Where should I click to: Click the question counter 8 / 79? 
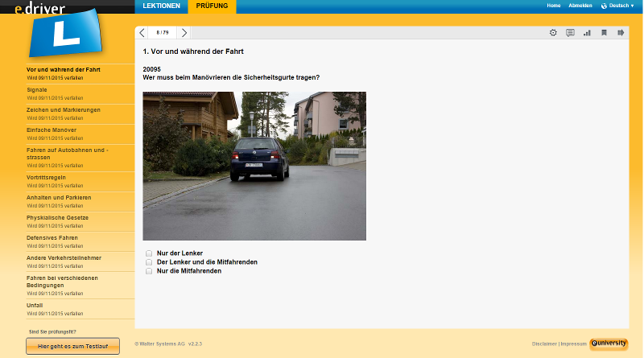163,33
